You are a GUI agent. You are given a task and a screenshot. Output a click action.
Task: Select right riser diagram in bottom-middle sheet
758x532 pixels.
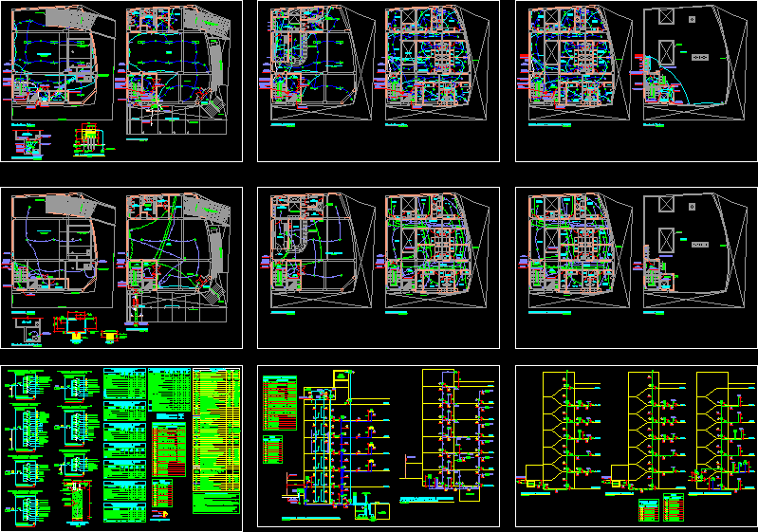(448, 435)
